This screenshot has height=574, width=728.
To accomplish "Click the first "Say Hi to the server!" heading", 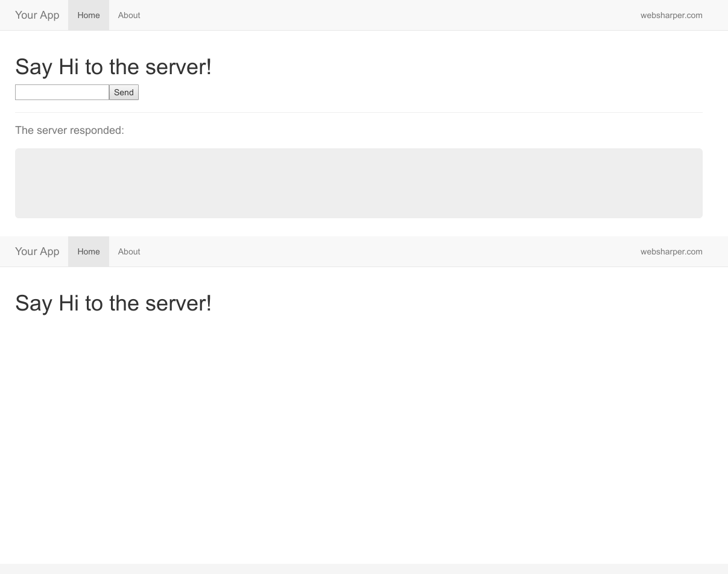I will click(x=113, y=67).
